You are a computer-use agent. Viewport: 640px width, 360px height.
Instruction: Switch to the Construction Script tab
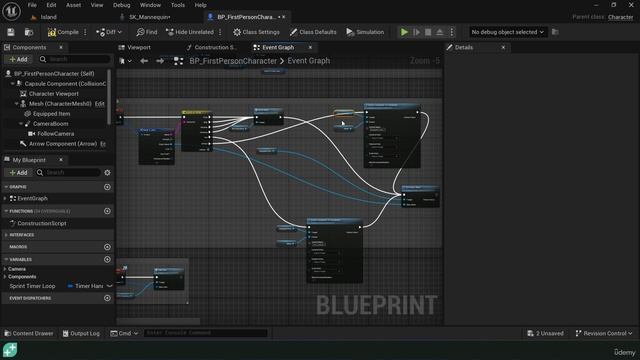click(x=215, y=47)
